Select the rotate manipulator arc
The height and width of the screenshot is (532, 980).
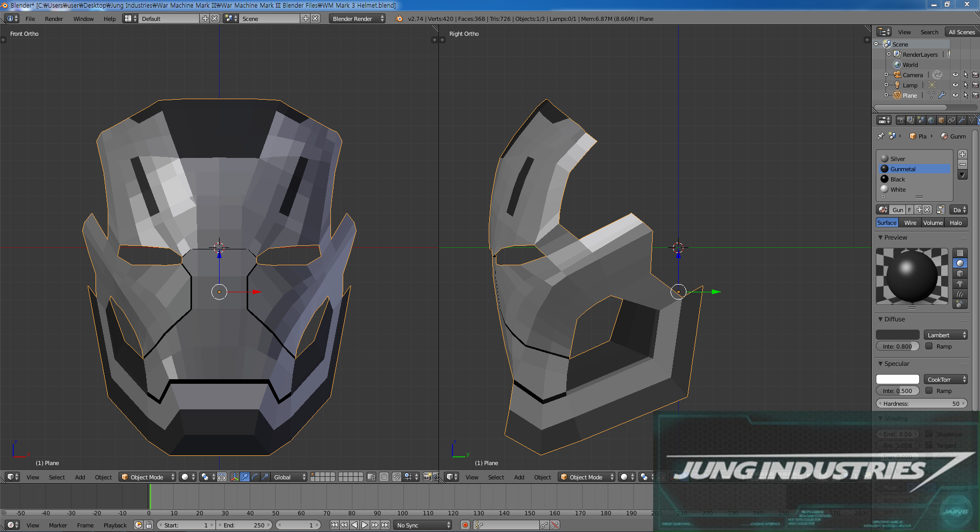point(255,477)
